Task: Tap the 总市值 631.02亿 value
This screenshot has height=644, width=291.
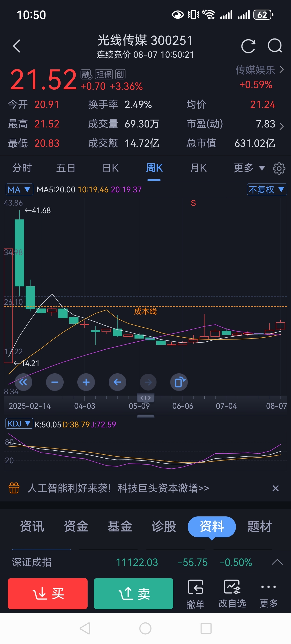Action: click(x=255, y=143)
